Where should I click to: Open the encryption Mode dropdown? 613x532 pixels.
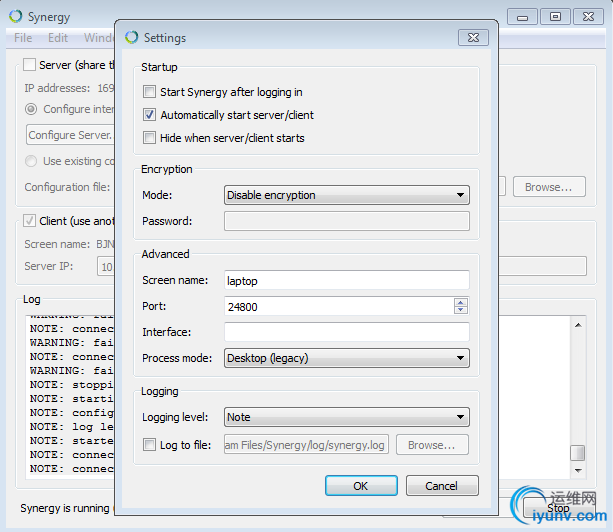tap(347, 195)
